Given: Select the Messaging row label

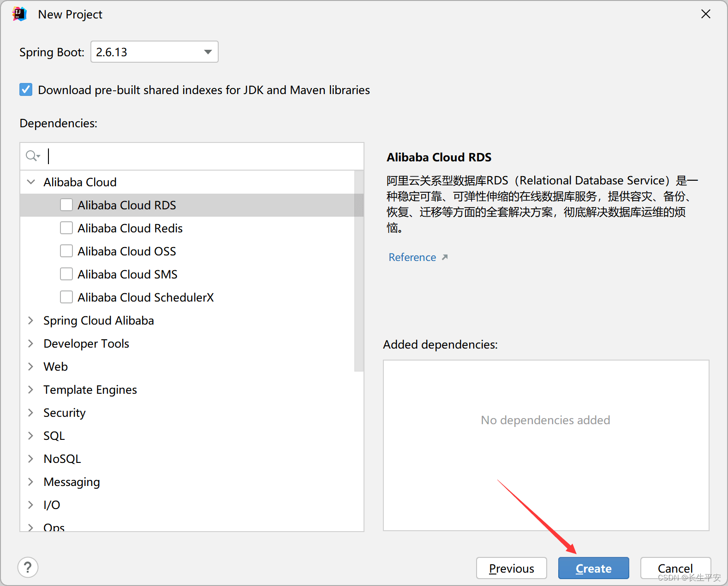Looking at the screenshot, I should pyautogui.click(x=72, y=482).
